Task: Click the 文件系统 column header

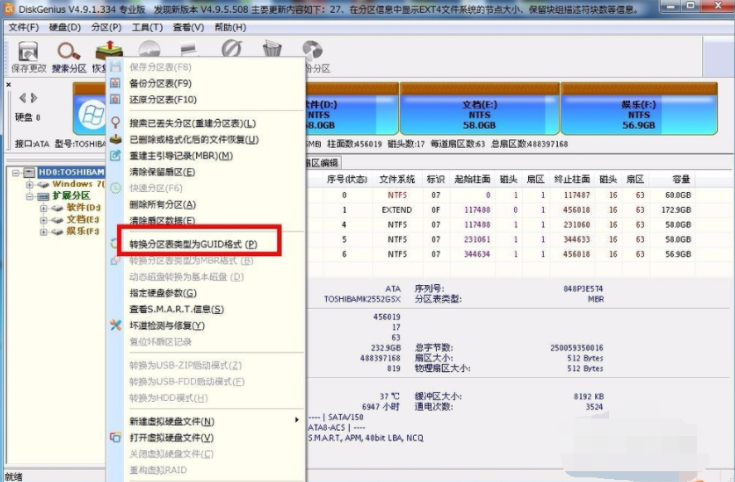Action: point(397,179)
